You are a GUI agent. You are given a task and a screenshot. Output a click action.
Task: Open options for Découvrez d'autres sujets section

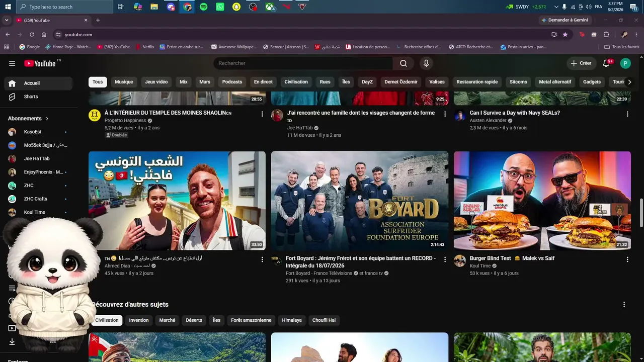(x=624, y=305)
